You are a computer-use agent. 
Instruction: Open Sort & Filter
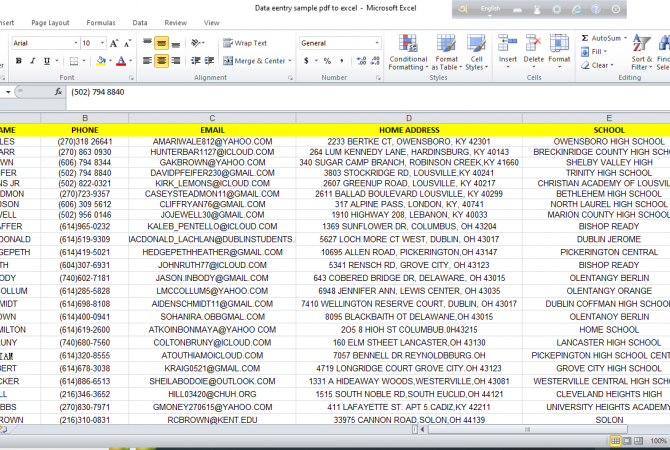[x=642, y=52]
